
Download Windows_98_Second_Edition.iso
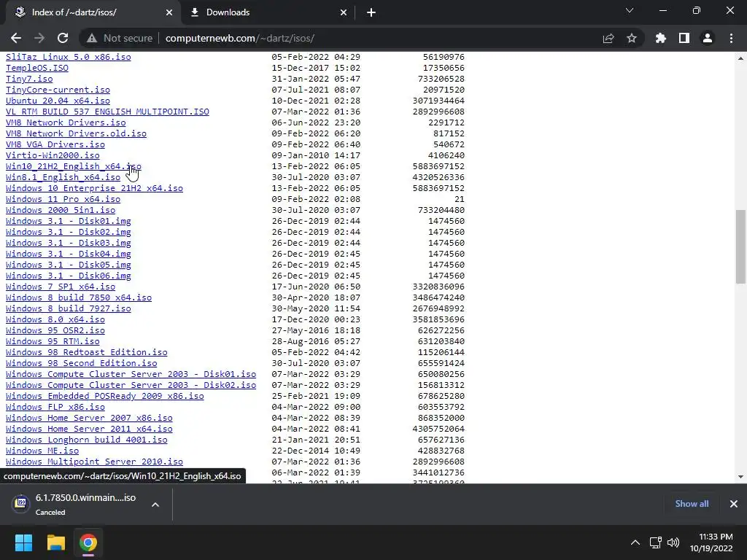82,363
